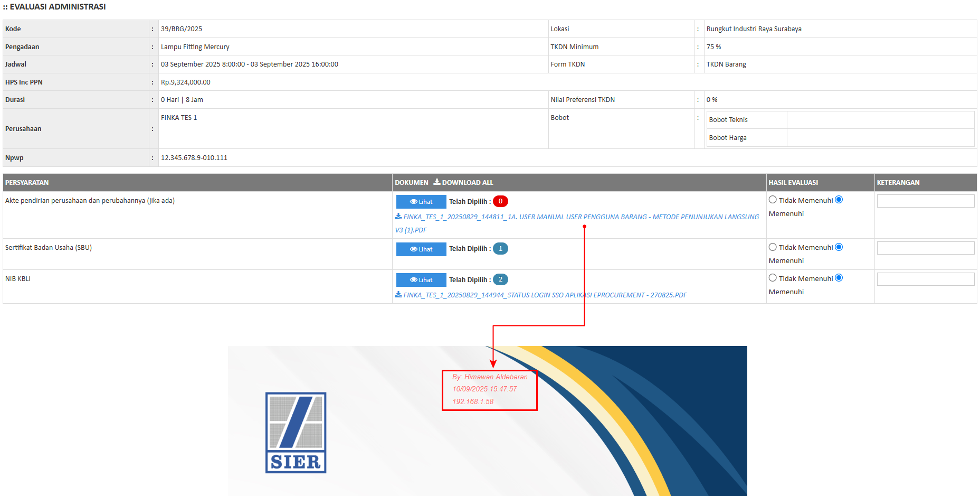Open the Lihat button for Akte pendirian perusahaan
The height and width of the screenshot is (496, 980).
(x=421, y=202)
